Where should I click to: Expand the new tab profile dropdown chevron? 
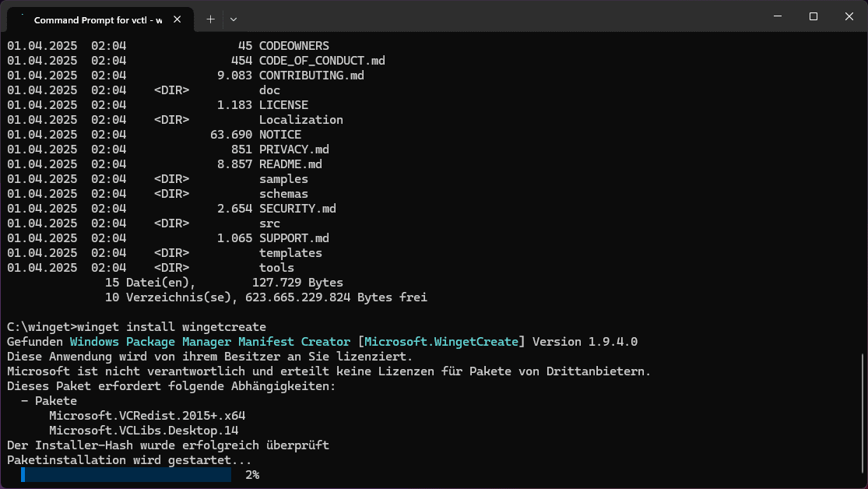234,19
